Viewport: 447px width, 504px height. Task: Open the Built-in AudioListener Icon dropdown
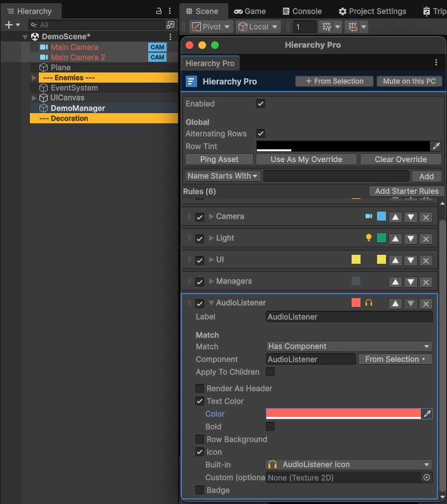click(349, 465)
